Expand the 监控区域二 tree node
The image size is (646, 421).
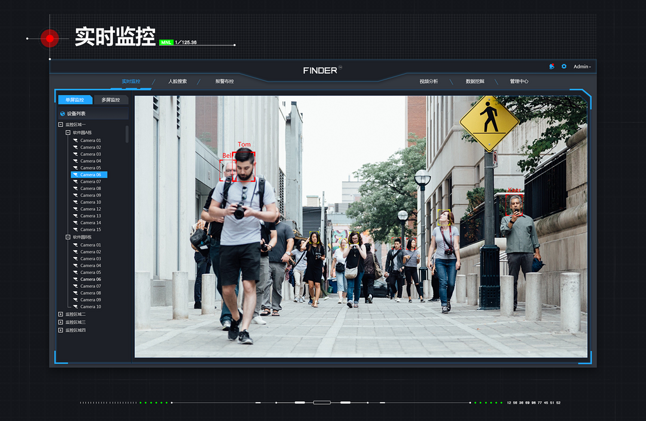(61, 314)
